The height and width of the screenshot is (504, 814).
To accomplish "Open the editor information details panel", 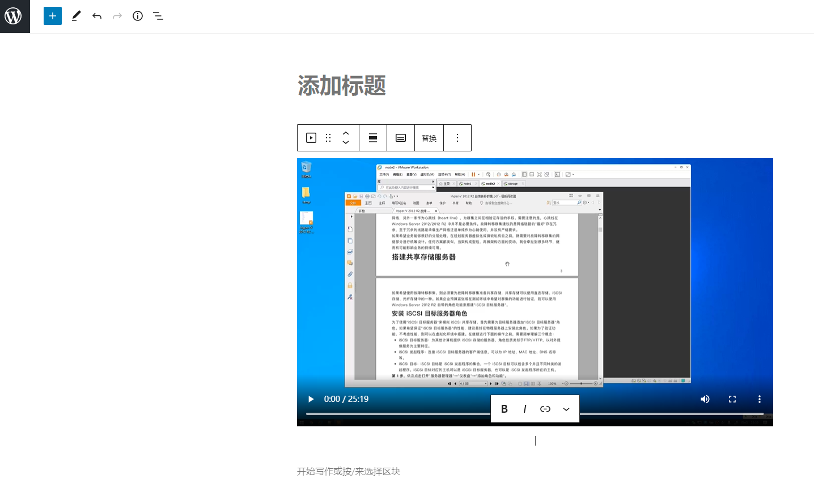I will 137,16.
